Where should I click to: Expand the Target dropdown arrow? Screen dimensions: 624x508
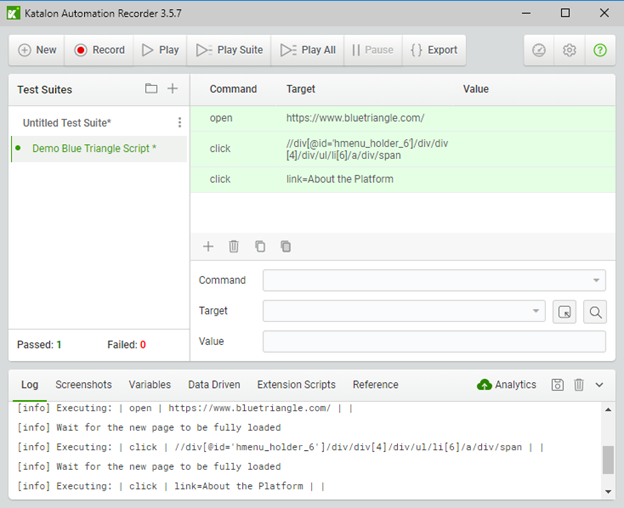coord(536,311)
